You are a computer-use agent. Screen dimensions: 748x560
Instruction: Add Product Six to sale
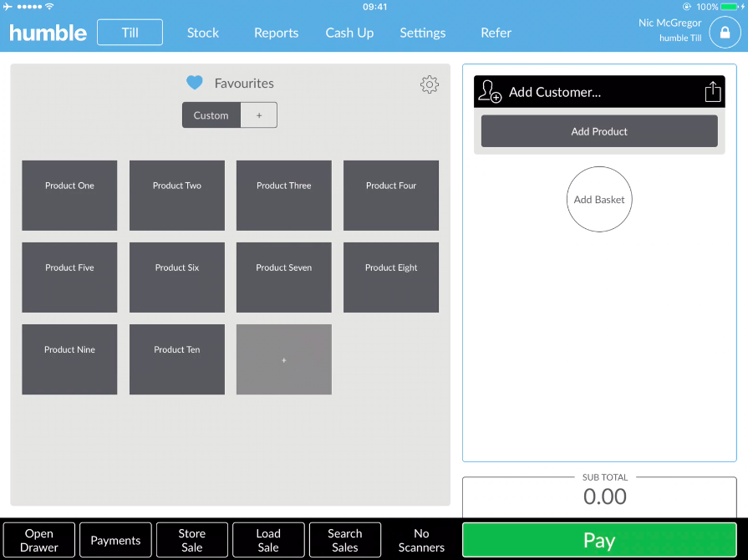coord(177,277)
